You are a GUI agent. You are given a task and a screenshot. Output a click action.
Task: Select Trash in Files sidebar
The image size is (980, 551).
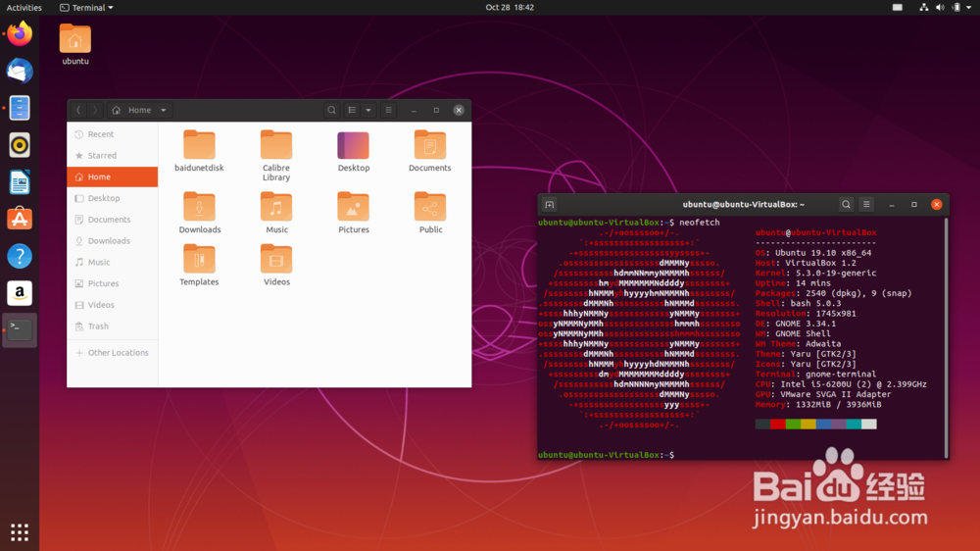113,326
